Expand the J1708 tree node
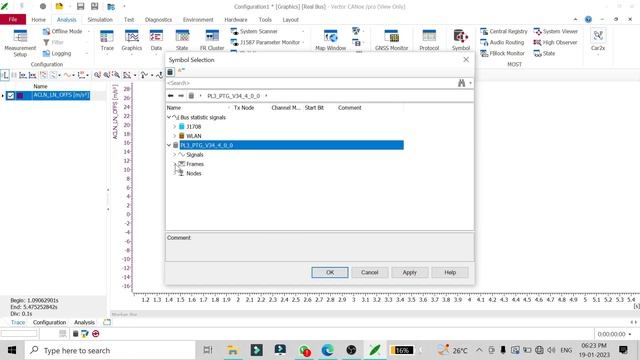 [x=175, y=127]
